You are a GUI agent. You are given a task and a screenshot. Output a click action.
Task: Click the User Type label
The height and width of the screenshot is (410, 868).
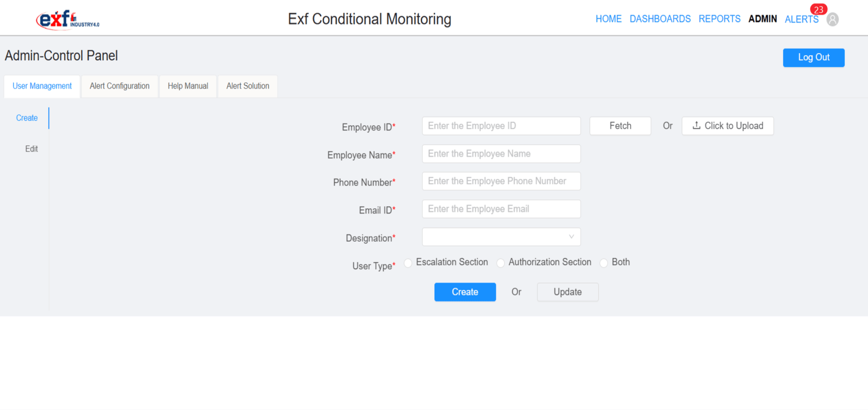[374, 266]
